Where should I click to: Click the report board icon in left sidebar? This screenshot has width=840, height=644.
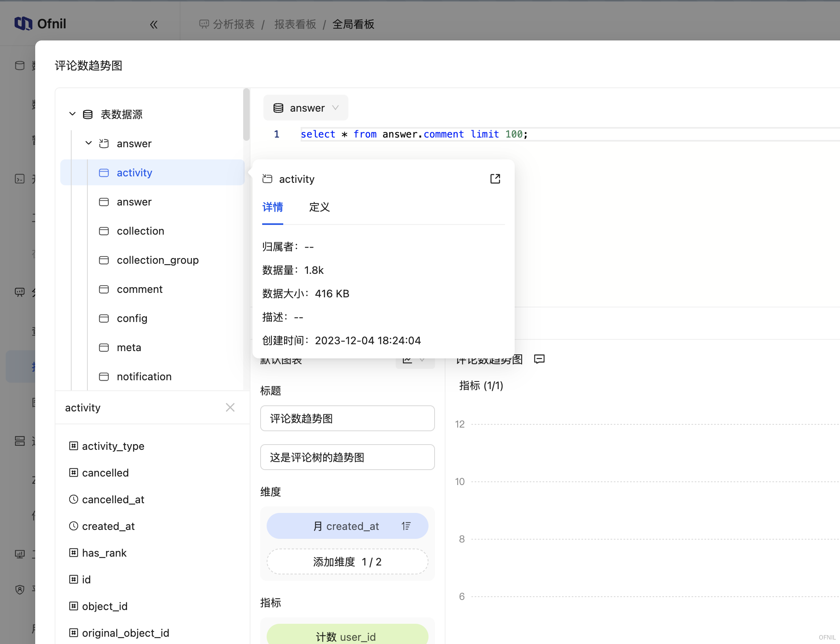(19, 292)
